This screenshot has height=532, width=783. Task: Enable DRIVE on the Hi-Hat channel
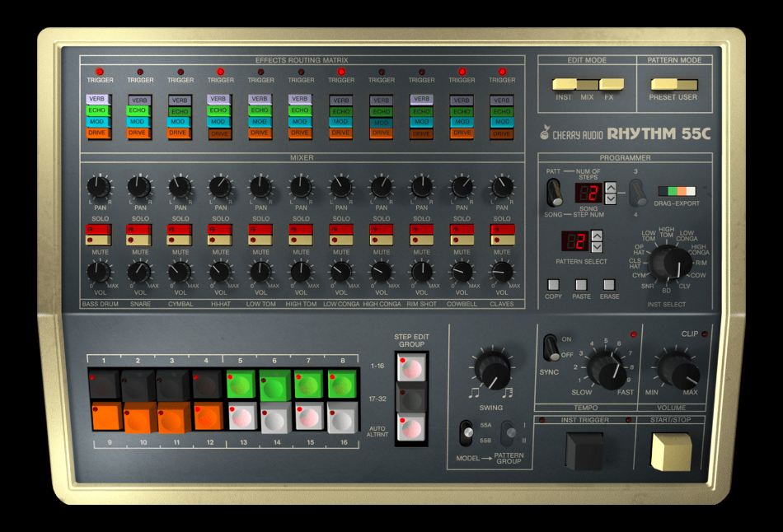(219, 133)
